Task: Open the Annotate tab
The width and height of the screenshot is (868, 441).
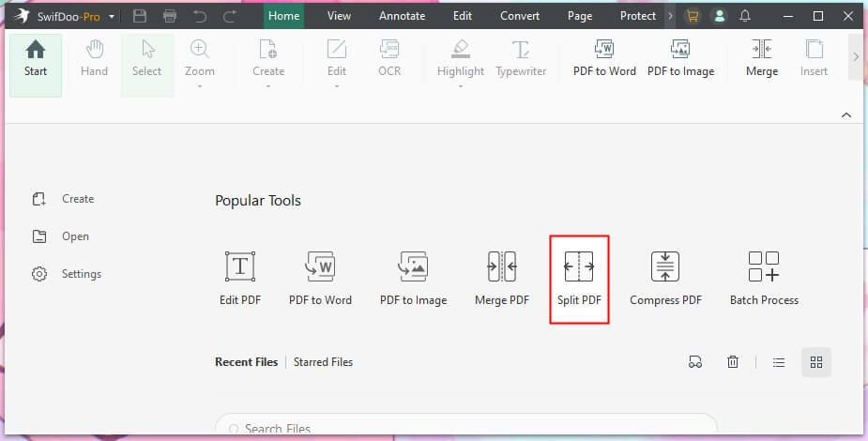Action: (x=402, y=16)
